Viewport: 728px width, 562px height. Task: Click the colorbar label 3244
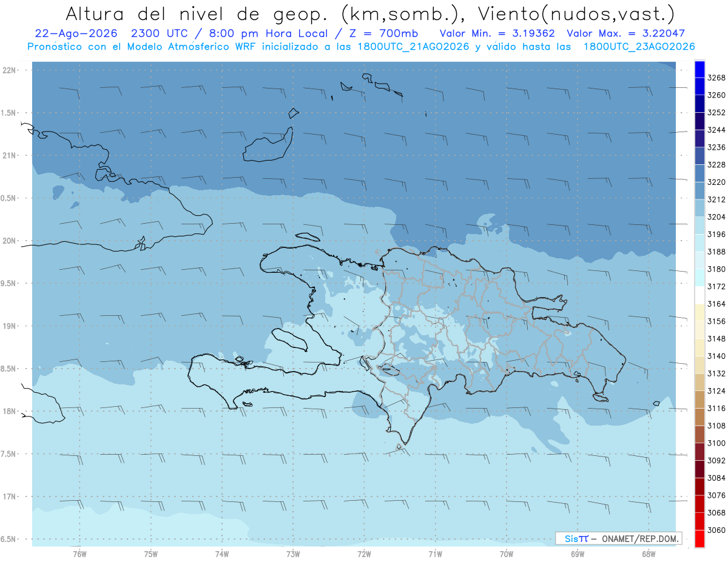(x=716, y=130)
